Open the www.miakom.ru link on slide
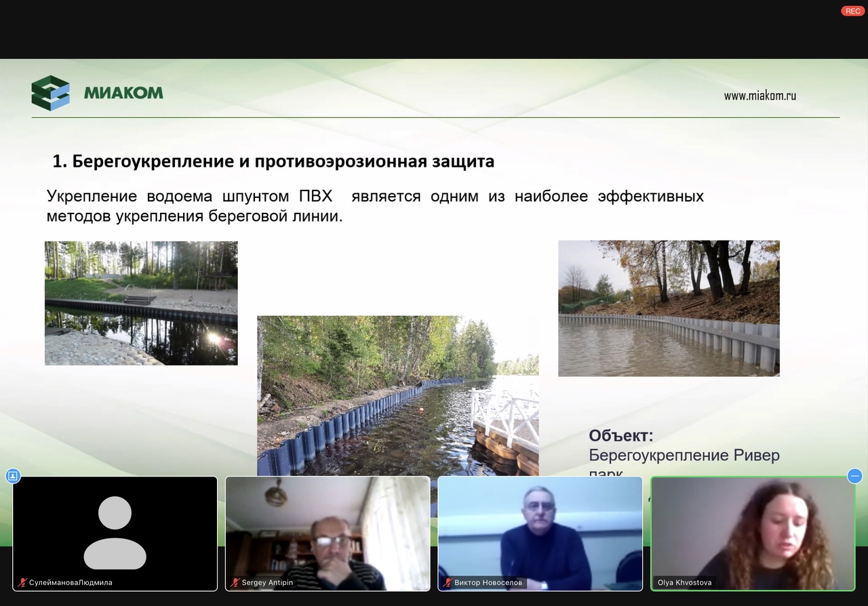The width and height of the screenshot is (868, 606). pyautogui.click(x=759, y=96)
